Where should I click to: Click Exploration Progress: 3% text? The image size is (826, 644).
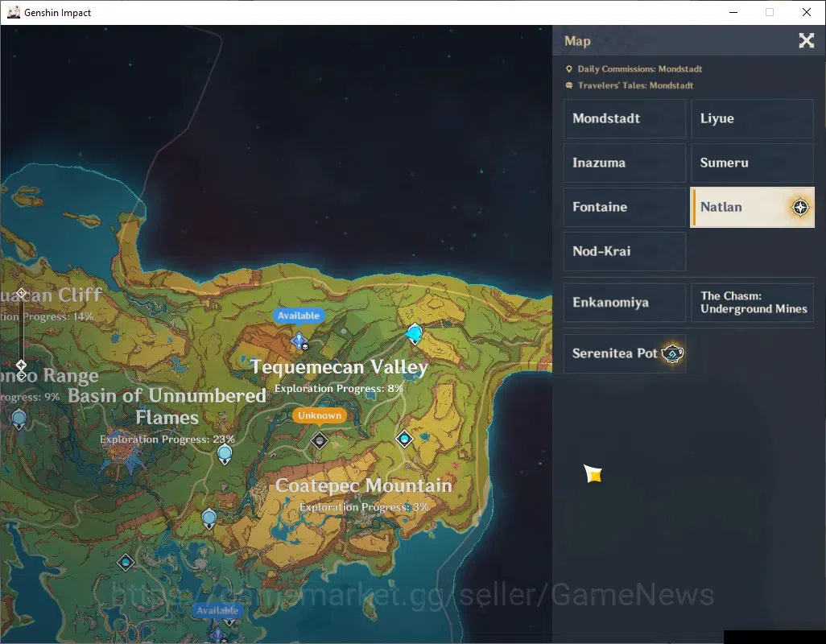click(364, 507)
